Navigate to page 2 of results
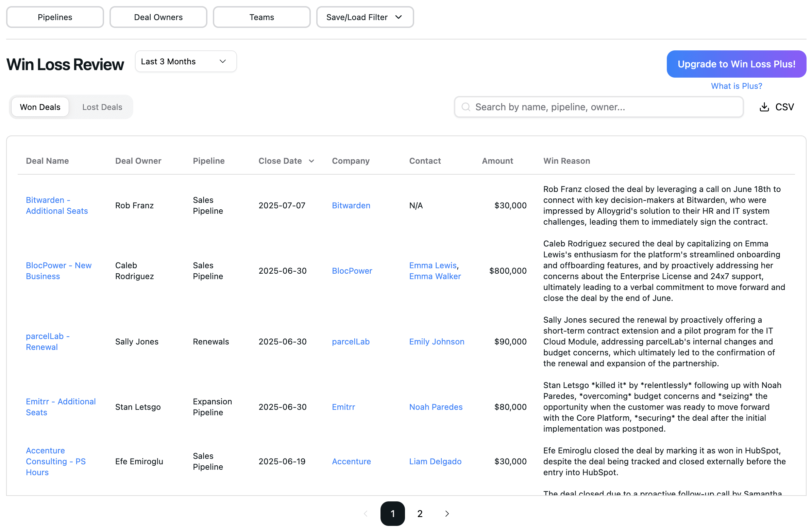Screen dimensions: 812x531 (x=420, y=514)
